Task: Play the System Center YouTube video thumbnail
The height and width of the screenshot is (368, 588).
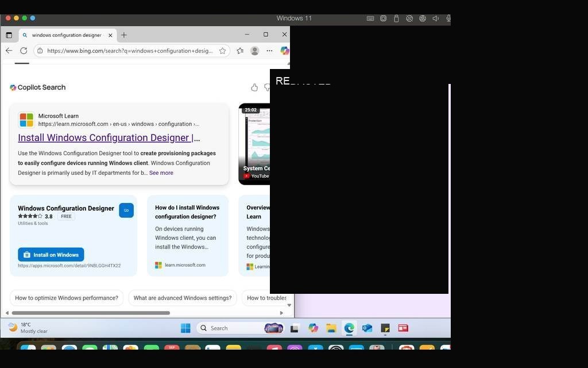Action: tap(254, 144)
